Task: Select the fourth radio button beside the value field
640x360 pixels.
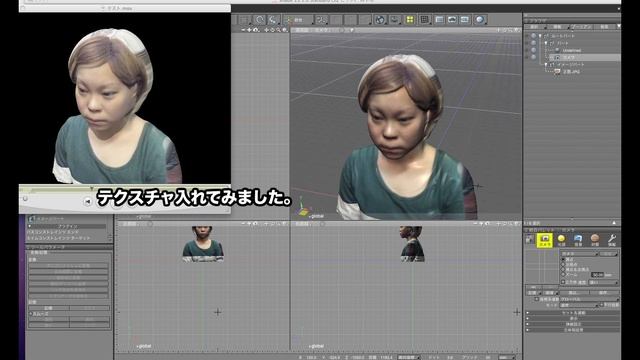Action: (x=563, y=275)
